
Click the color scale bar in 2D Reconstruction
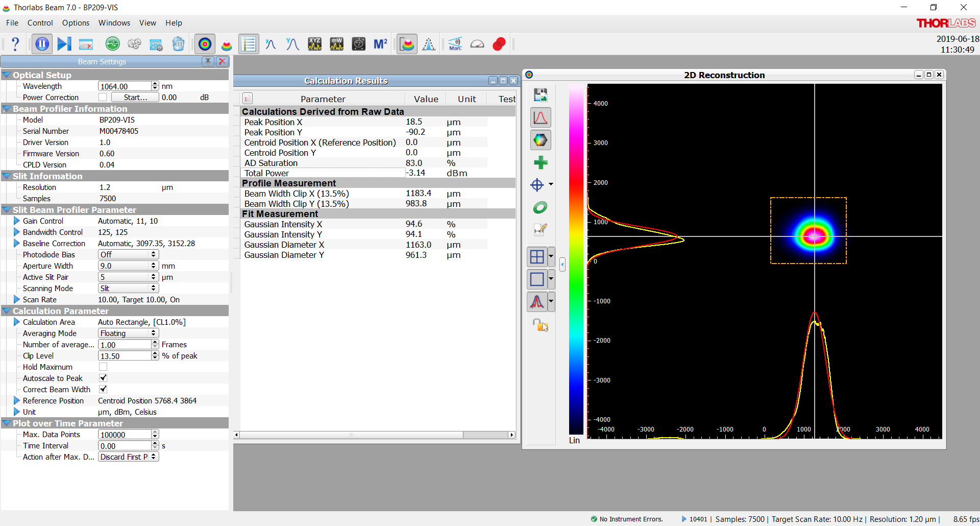[x=576, y=259]
